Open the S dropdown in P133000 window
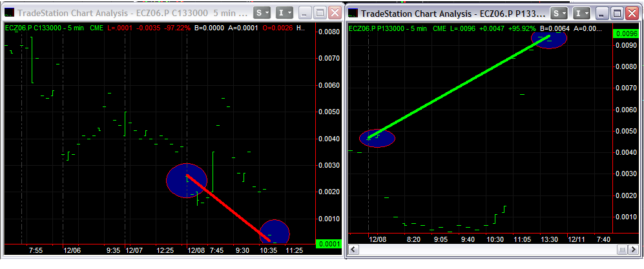This screenshot has height=269, width=644. [559, 14]
